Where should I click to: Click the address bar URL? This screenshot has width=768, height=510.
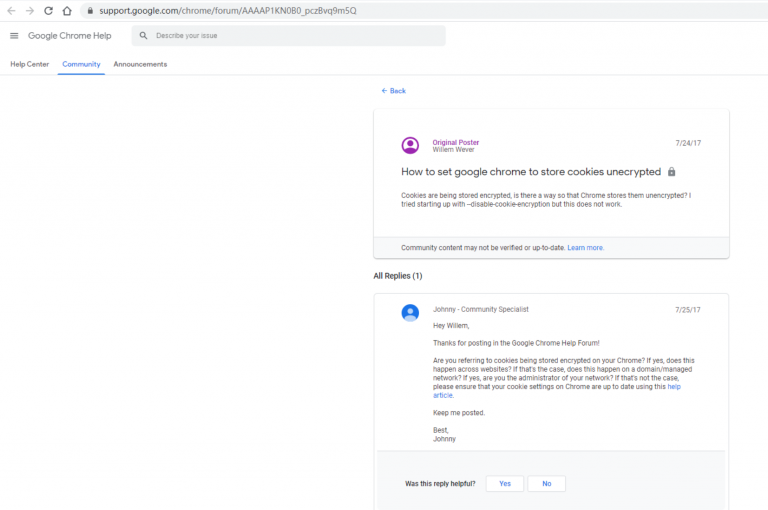pos(228,11)
